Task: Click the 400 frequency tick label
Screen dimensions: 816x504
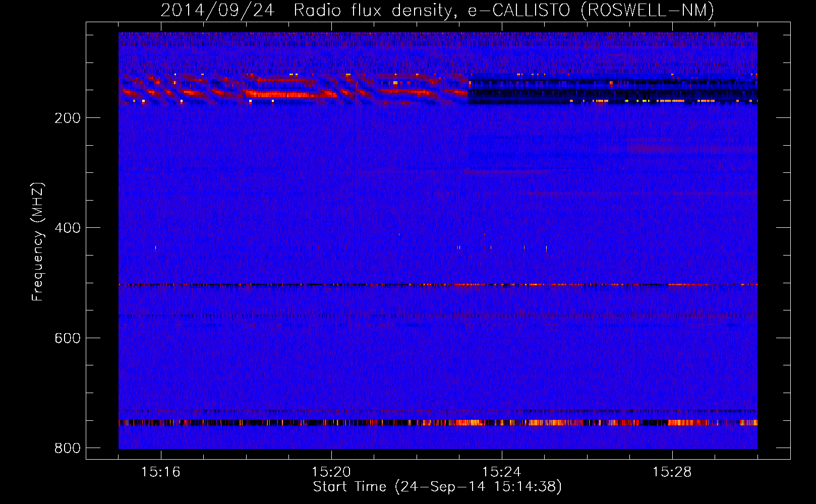Action: coord(68,228)
